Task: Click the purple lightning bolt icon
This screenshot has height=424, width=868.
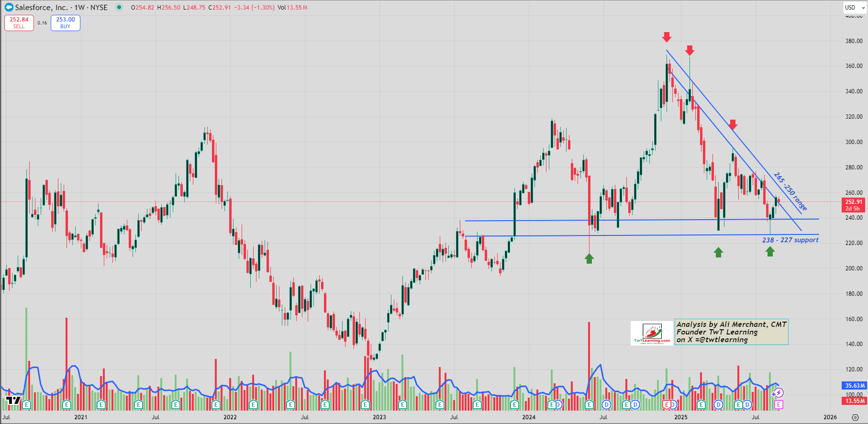Action: pos(779,393)
